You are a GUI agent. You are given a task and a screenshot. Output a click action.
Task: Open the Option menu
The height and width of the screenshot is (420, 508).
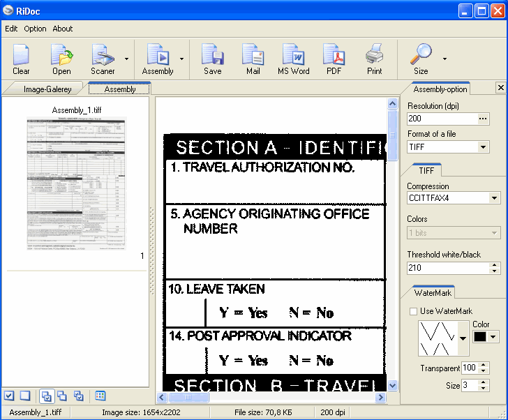35,29
